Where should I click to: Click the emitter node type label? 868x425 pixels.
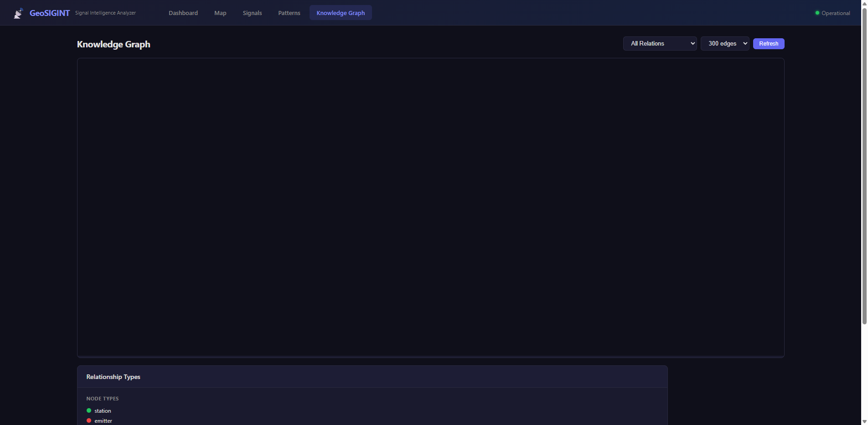click(x=103, y=421)
